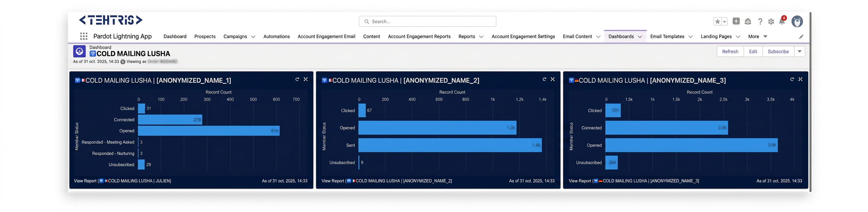Go to the Prospects tab
The width and height of the screenshot is (868, 212).
[205, 36]
